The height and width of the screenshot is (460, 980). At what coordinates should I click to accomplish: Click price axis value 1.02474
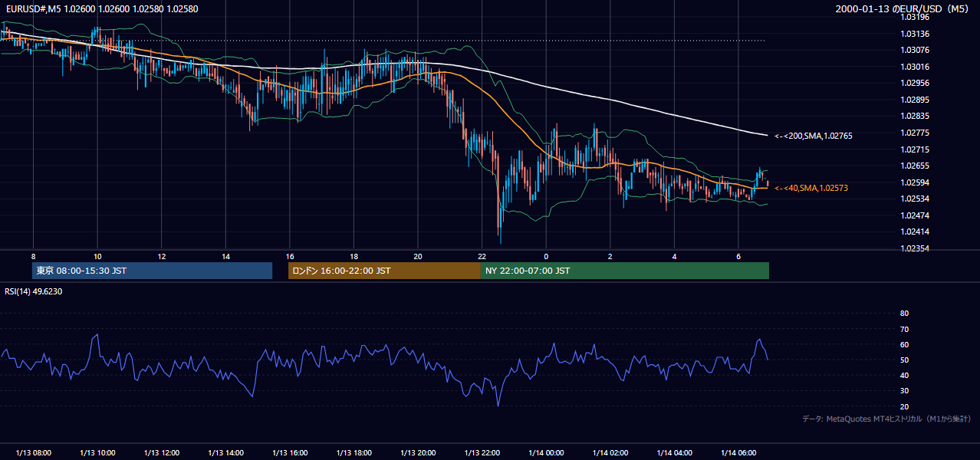915,215
